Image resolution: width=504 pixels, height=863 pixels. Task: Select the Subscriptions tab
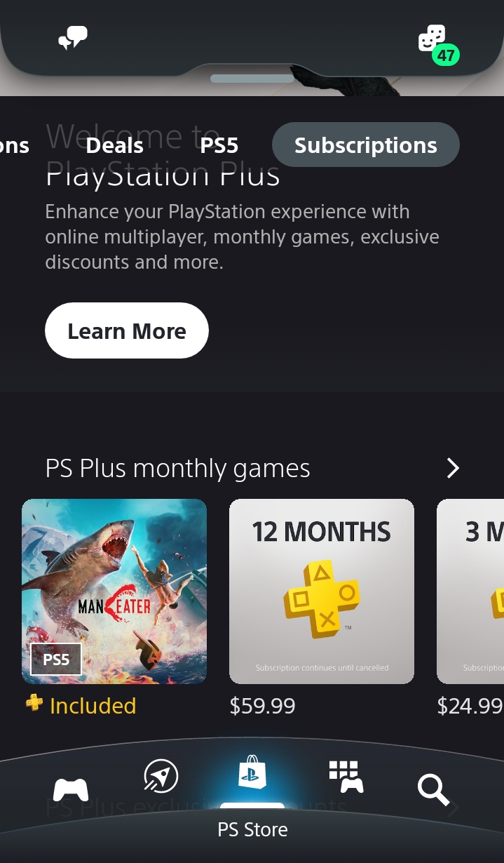coord(365,145)
